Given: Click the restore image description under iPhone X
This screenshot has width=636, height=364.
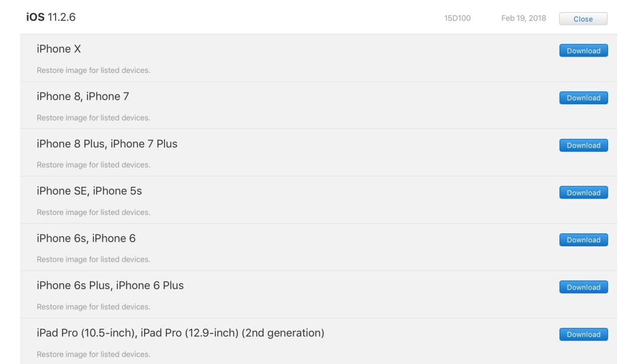Looking at the screenshot, I should coord(93,71).
